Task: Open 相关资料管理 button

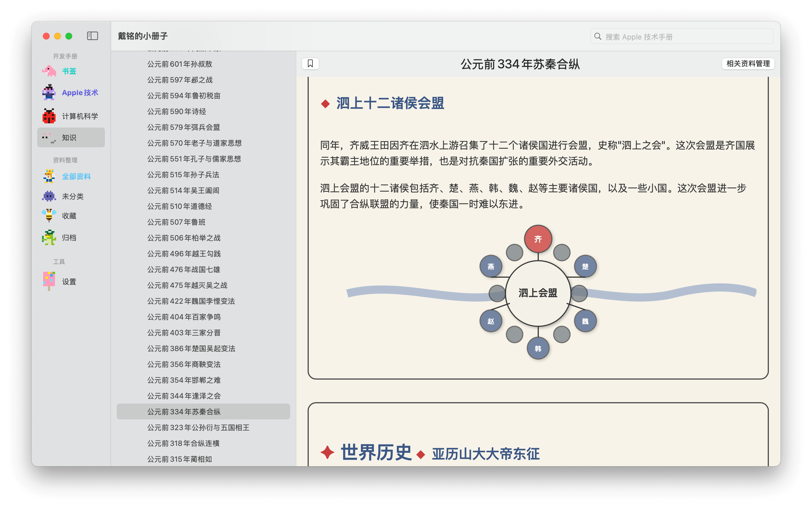Action: [748, 63]
